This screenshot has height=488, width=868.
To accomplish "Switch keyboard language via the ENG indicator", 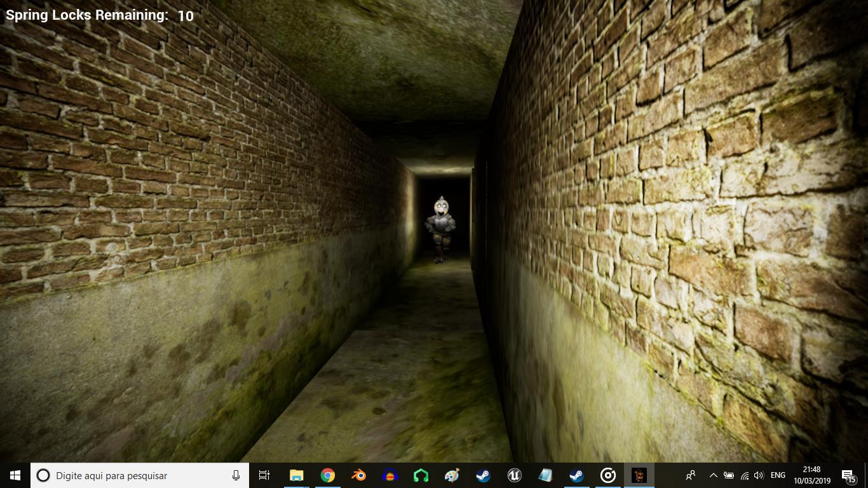I will point(778,475).
